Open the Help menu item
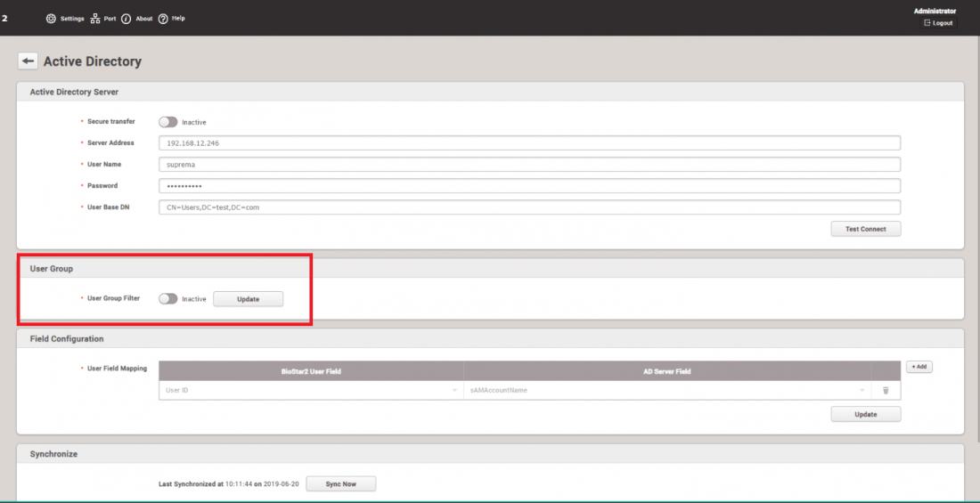 178,19
